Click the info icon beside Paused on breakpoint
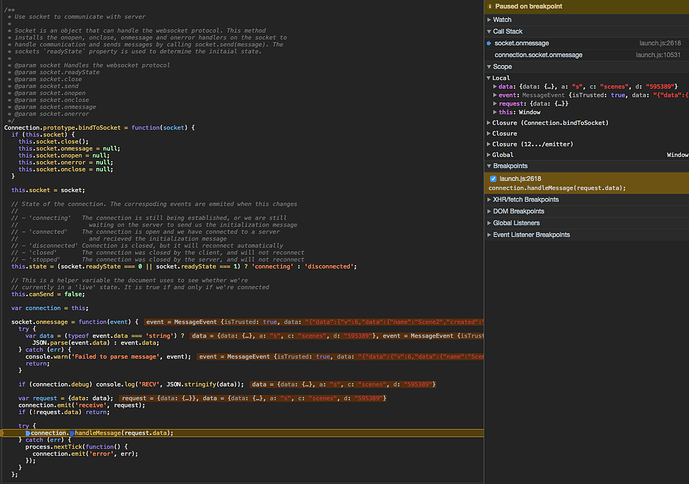 491,6
